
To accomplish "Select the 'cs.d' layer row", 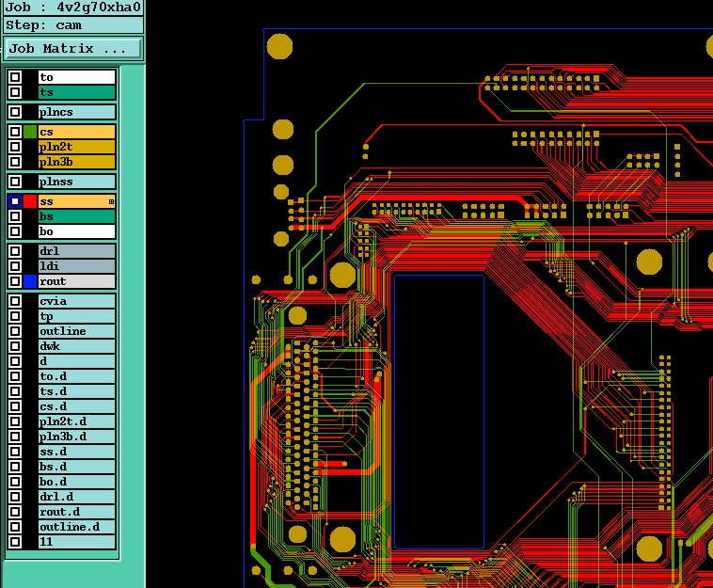I will tap(76, 406).
